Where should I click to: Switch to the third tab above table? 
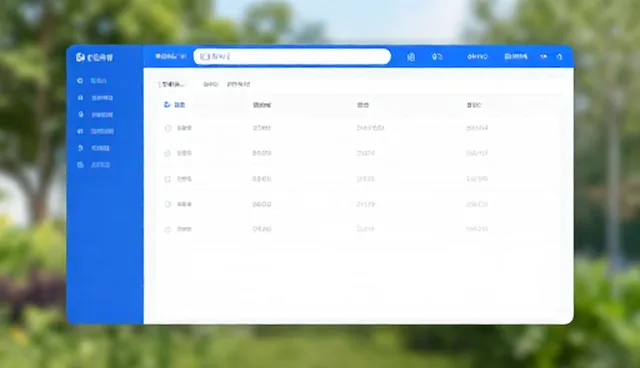pos(238,84)
